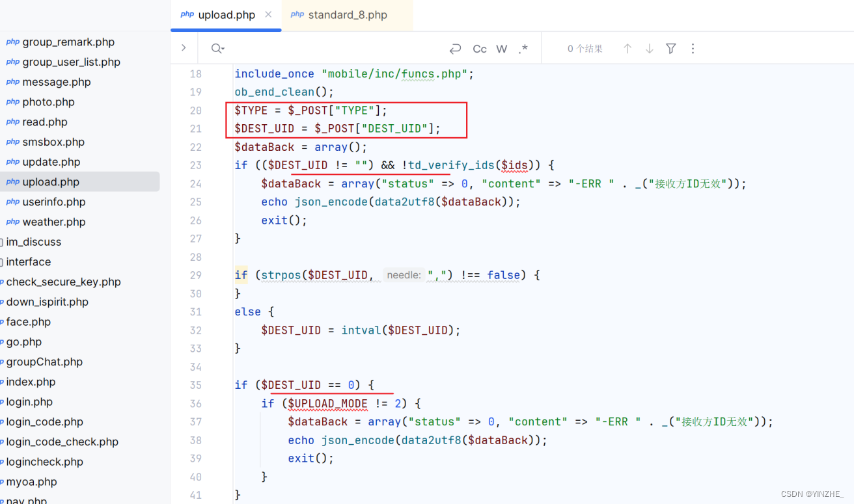Click the PHP icon beside photo.php

13,102
